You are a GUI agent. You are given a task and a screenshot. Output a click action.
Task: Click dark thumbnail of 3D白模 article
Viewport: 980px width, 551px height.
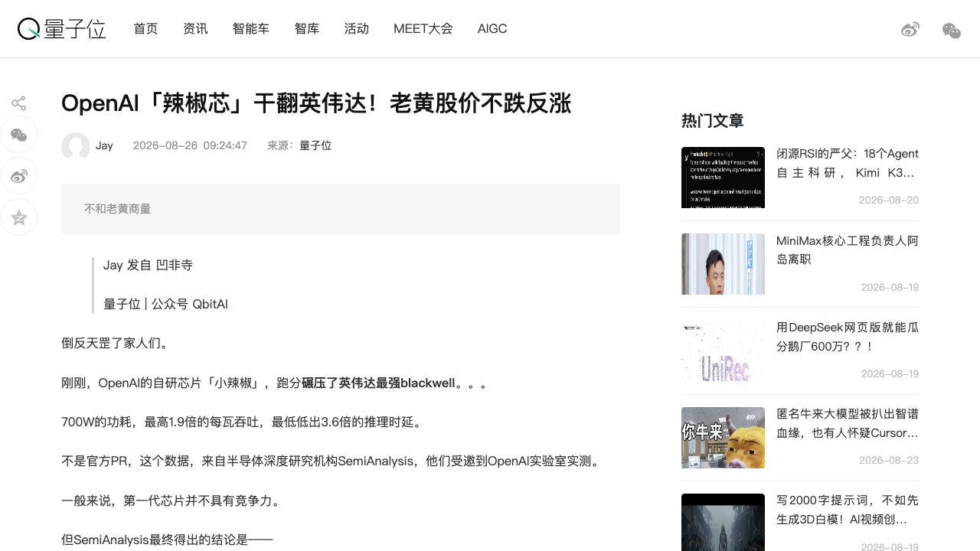point(723,522)
